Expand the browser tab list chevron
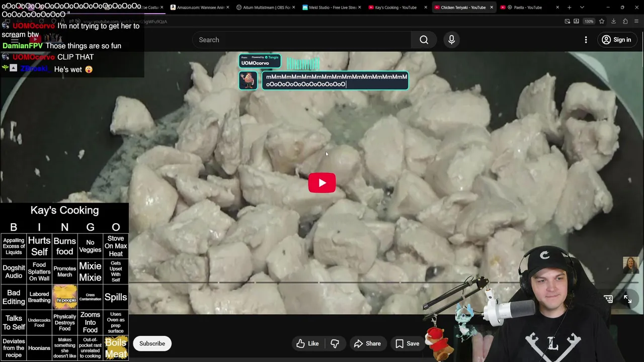This screenshot has height=362, width=644. [582, 8]
